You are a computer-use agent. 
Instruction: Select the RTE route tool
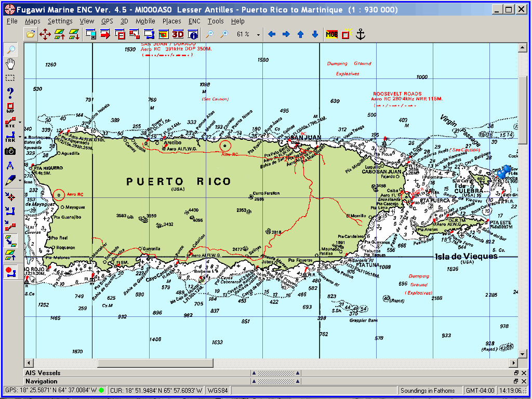(10, 122)
